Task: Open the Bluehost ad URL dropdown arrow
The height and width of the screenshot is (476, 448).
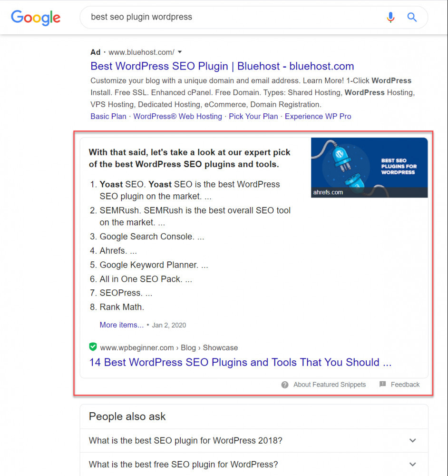Action: [x=180, y=52]
